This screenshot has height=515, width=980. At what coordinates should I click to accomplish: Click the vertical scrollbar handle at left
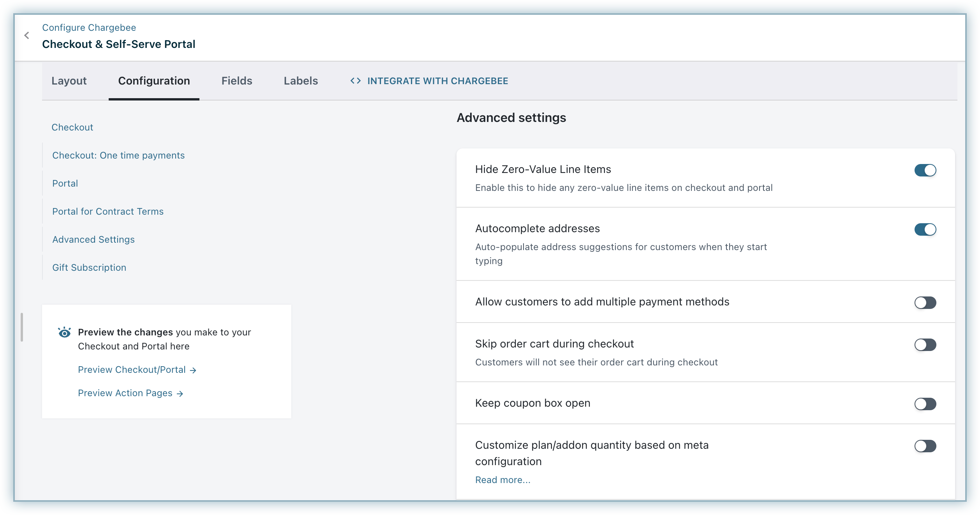tap(22, 327)
